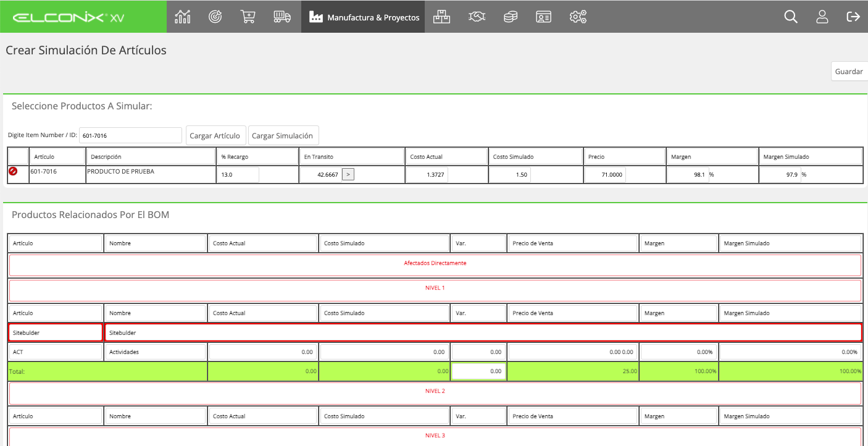Open the user profile icon
The height and width of the screenshot is (446, 868).
[x=822, y=17]
